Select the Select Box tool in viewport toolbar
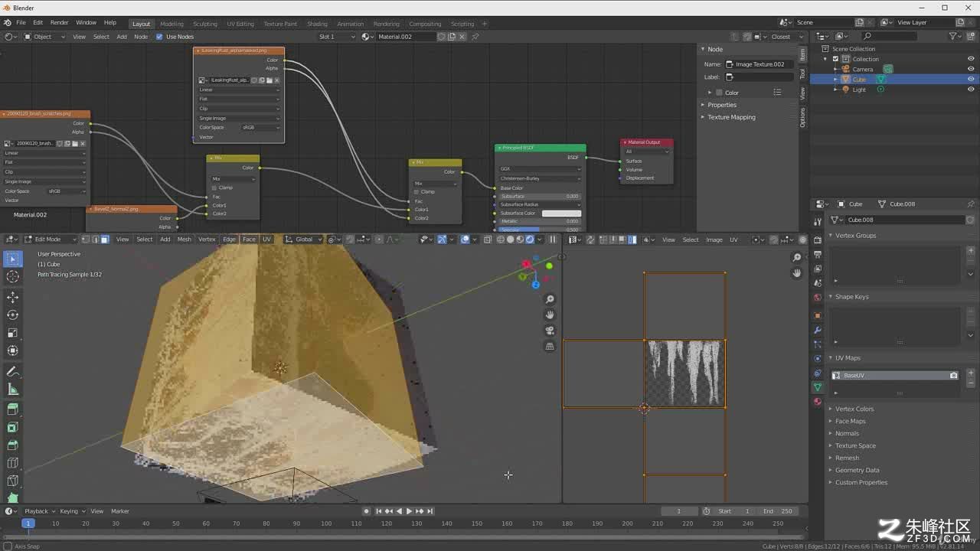Viewport: 980px width, 551px height. pyautogui.click(x=12, y=259)
